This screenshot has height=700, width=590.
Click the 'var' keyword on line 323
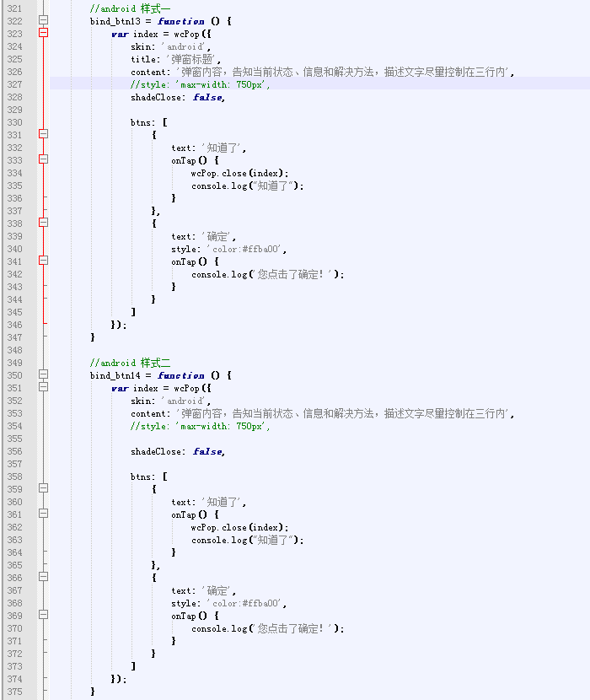[120, 34]
